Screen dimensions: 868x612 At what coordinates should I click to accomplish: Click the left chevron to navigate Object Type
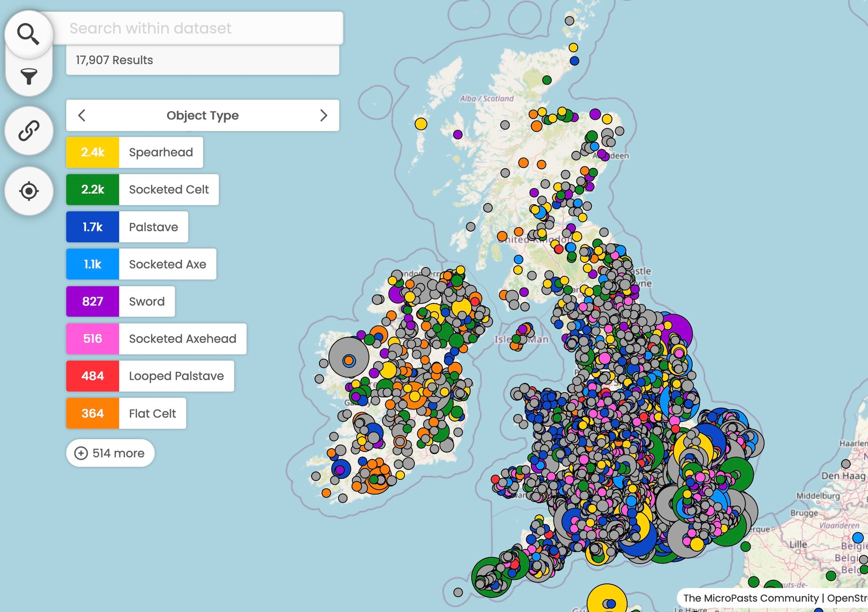[82, 116]
